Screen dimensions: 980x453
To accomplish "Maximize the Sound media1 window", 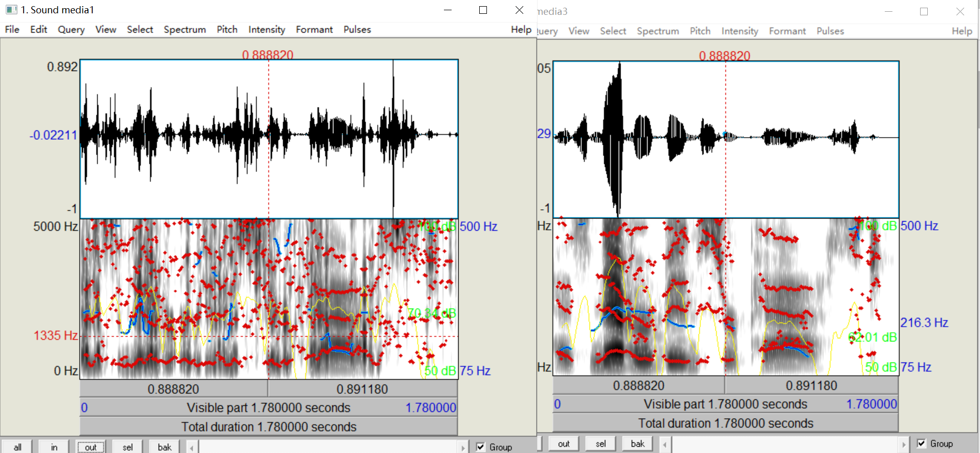I will tap(483, 10).
